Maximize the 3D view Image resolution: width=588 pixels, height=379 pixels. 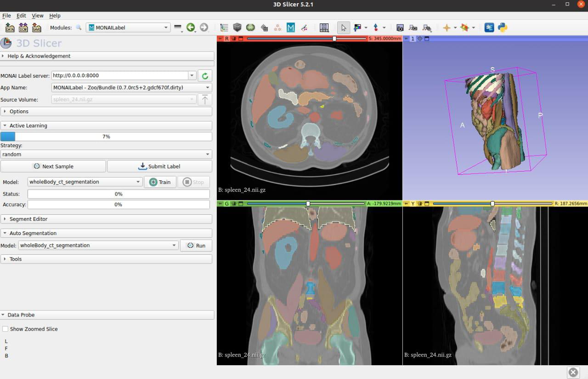(x=427, y=39)
